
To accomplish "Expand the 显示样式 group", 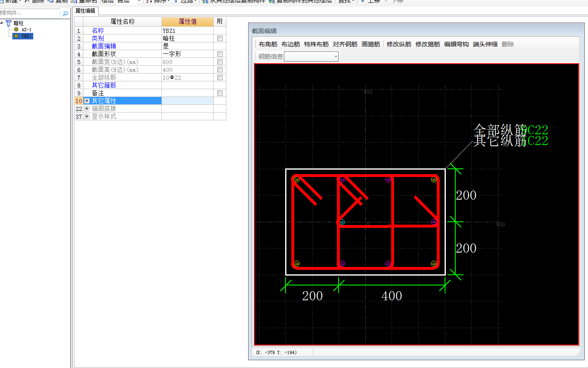I will (x=87, y=116).
